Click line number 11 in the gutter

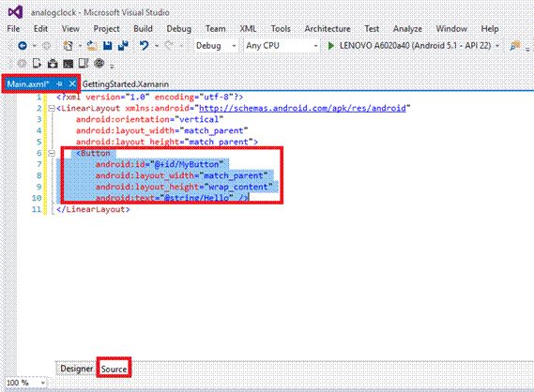37,209
